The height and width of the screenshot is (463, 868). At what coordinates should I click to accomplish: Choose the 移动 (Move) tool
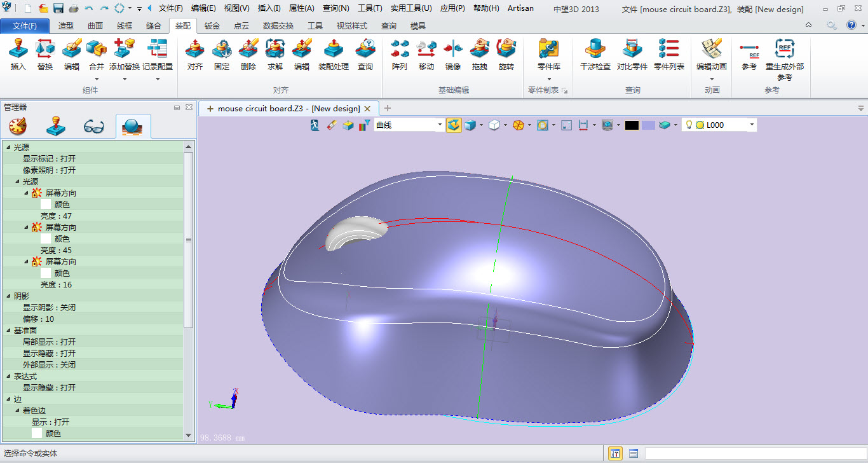coord(426,54)
